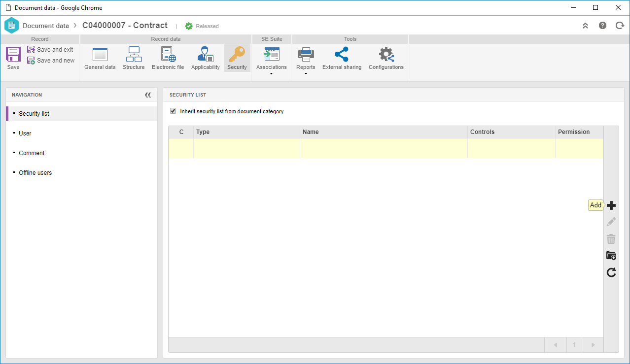
Task: Open the Electronic file section
Action: [x=168, y=58]
